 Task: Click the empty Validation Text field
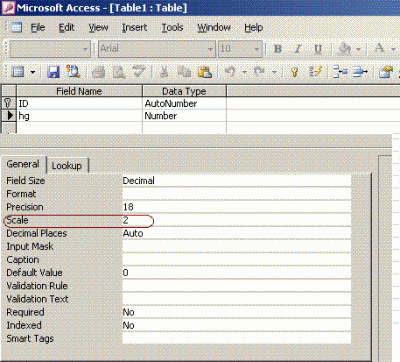pyautogui.click(x=236, y=299)
